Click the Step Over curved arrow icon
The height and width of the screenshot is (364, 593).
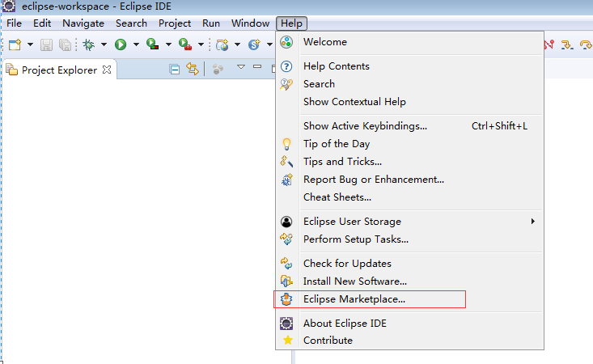point(586,45)
